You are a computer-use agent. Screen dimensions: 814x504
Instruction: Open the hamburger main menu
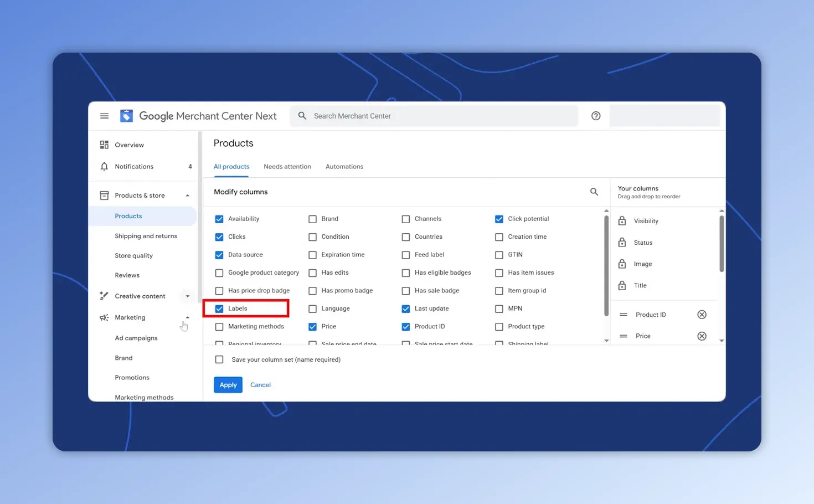104,116
